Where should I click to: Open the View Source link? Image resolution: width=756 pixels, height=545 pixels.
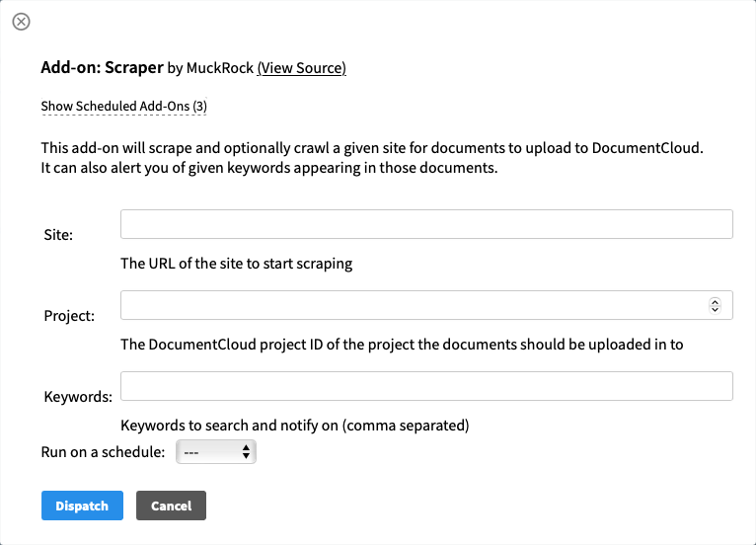point(301,68)
